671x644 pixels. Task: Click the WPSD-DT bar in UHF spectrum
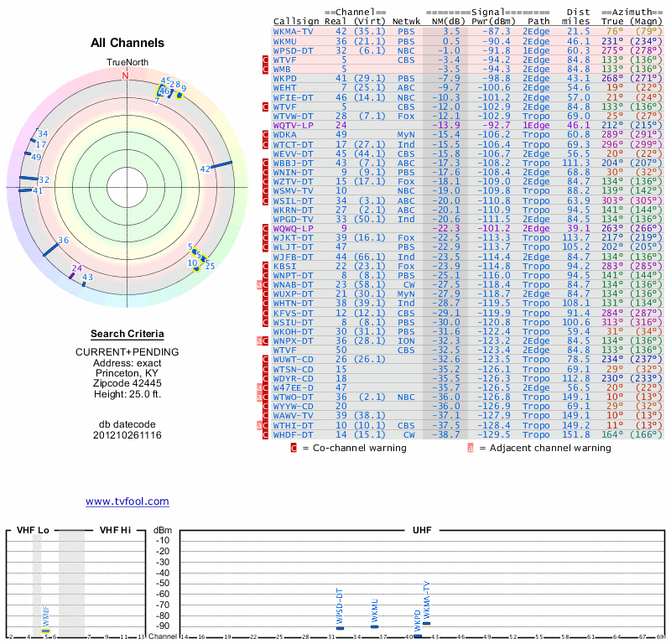(x=340, y=628)
